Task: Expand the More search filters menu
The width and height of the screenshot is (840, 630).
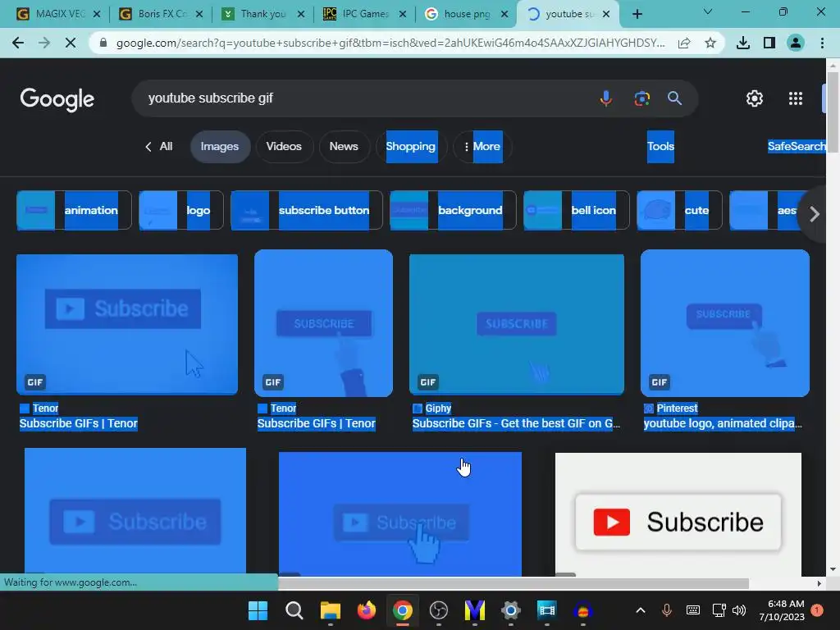Action: tap(482, 146)
